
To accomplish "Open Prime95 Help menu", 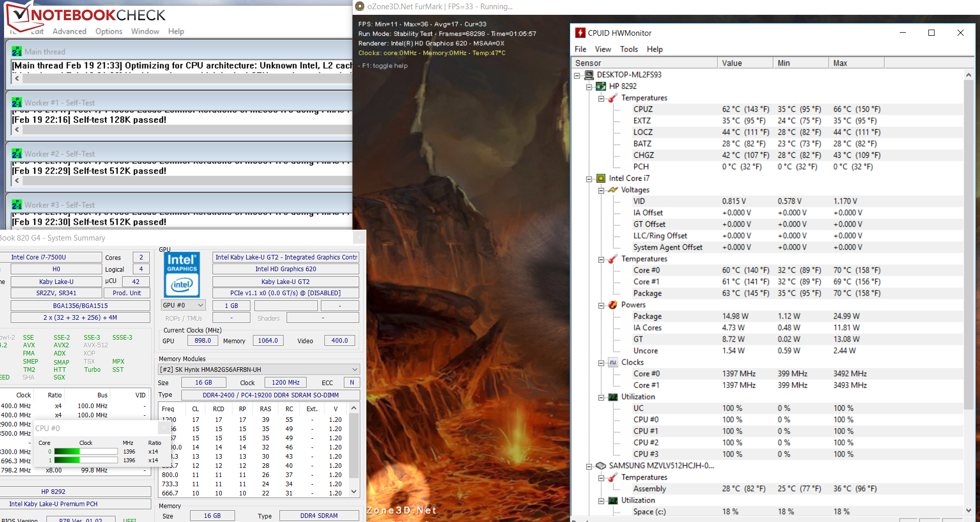I will (x=176, y=31).
